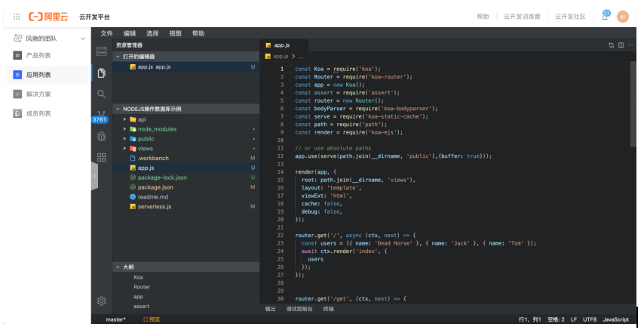Click the editor vertical scrollbar thumb
Viewport: 644px width, 333px height.
pyautogui.click(x=633, y=104)
